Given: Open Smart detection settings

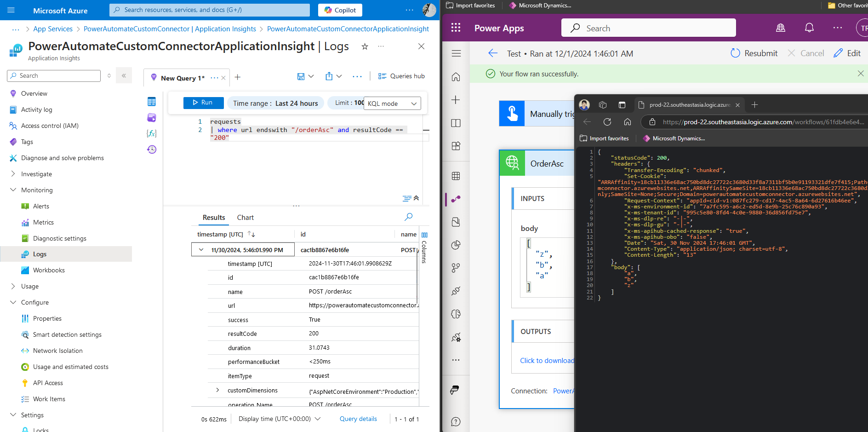Looking at the screenshot, I should click(x=67, y=334).
